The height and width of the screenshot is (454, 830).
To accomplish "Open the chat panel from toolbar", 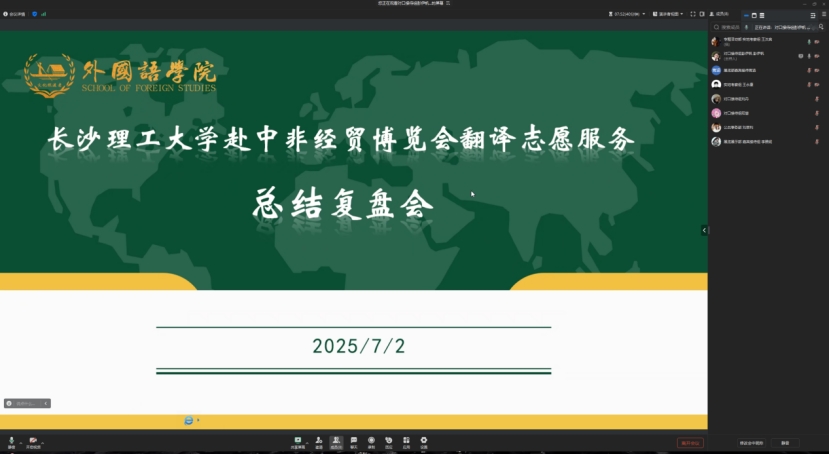I will pyautogui.click(x=354, y=441).
